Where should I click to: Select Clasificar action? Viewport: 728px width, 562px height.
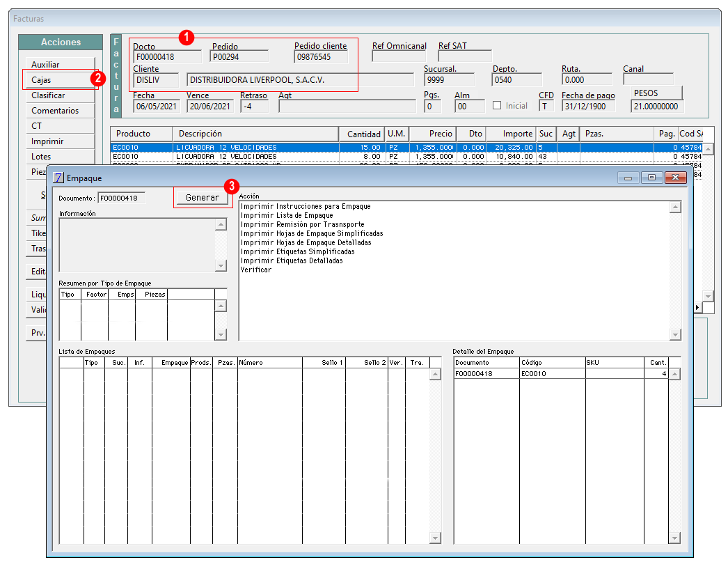(60, 95)
